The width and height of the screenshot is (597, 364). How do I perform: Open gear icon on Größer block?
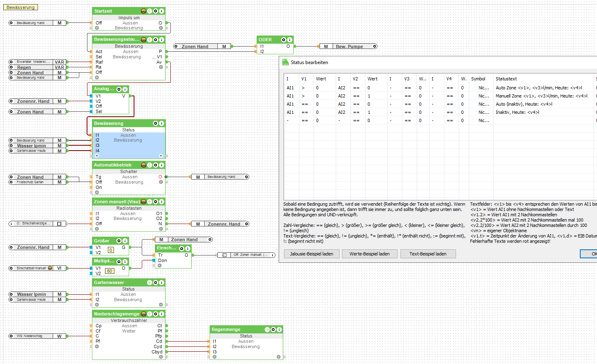(119, 241)
